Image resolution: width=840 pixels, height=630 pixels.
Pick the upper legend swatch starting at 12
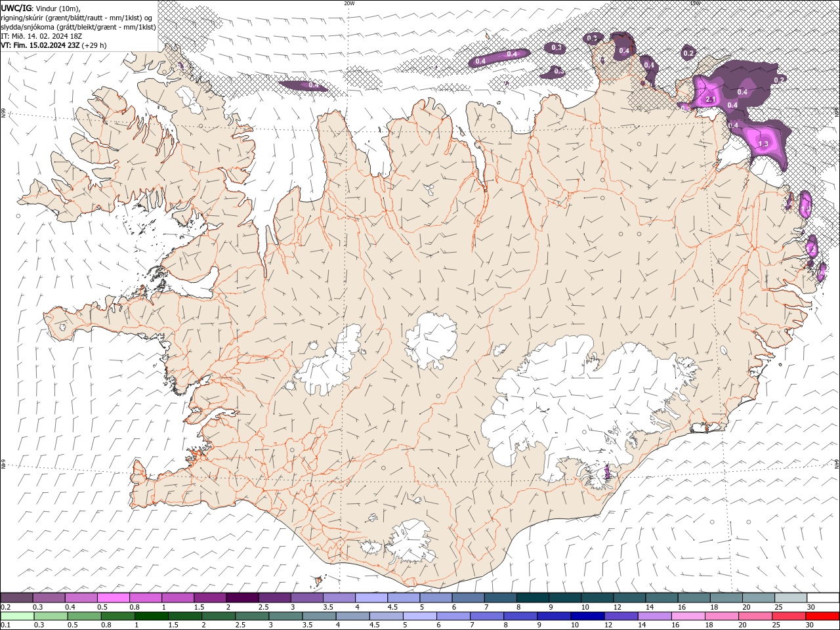pyautogui.click(x=630, y=598)
